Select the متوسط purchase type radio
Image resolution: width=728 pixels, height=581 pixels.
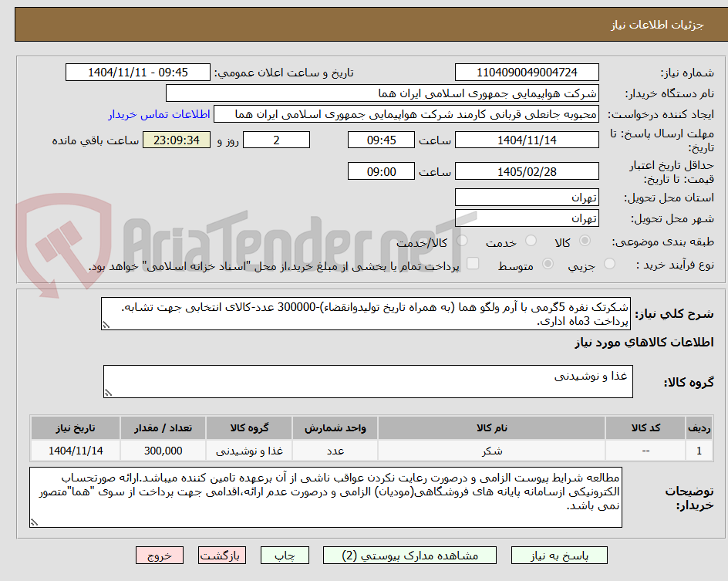[x=548, y=264]
